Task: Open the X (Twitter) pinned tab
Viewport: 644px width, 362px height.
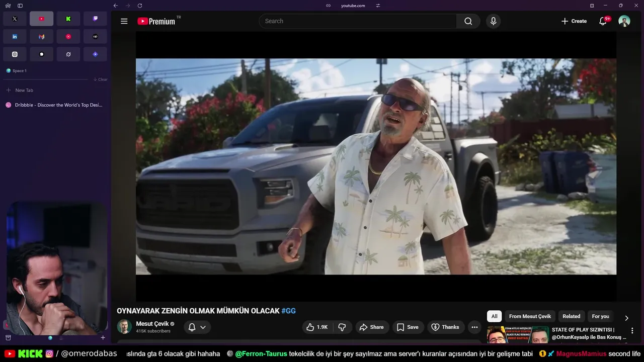Action: [15, 19]
